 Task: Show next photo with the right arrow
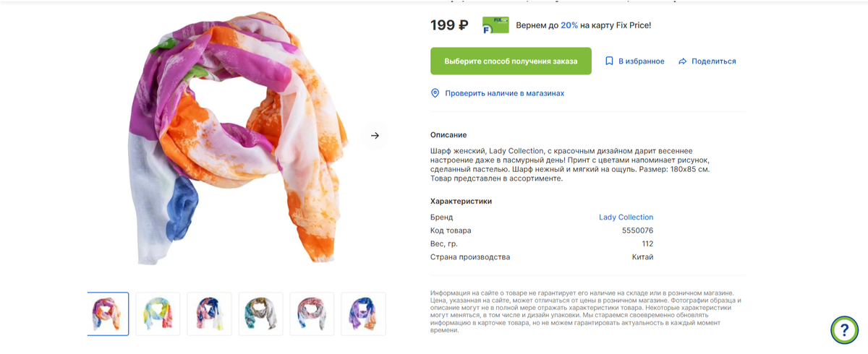coord(375,135)
